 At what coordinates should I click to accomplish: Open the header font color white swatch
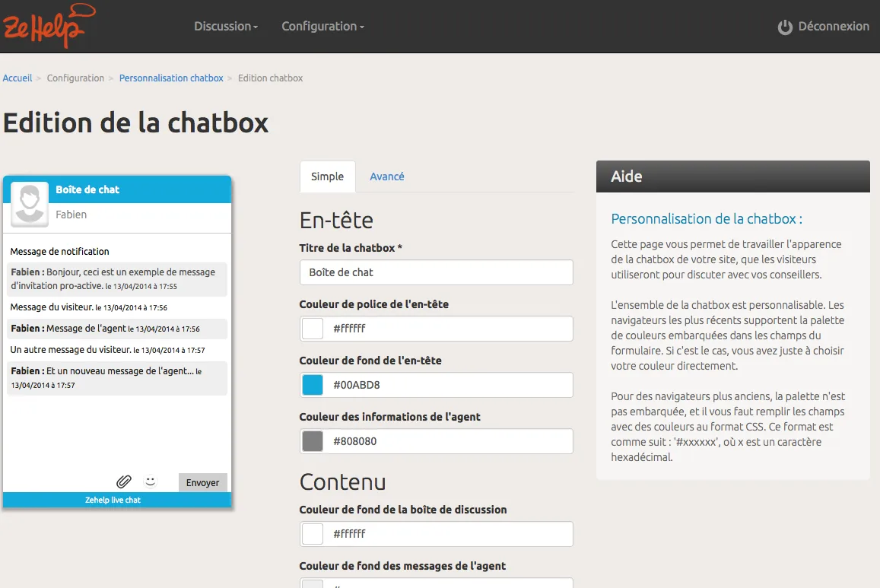pyautogui.click(x=313, y=329)
